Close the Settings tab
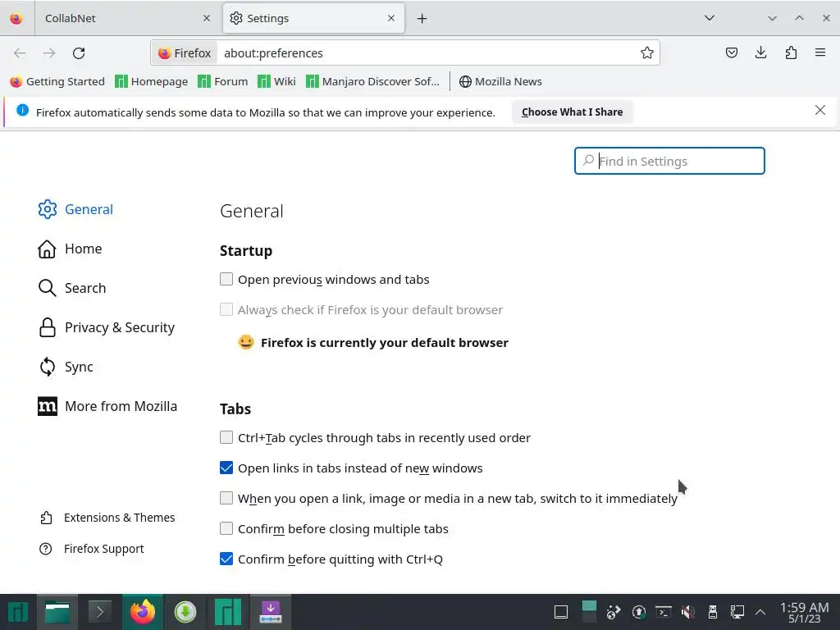The image size is (840, 630). (391, 18)
